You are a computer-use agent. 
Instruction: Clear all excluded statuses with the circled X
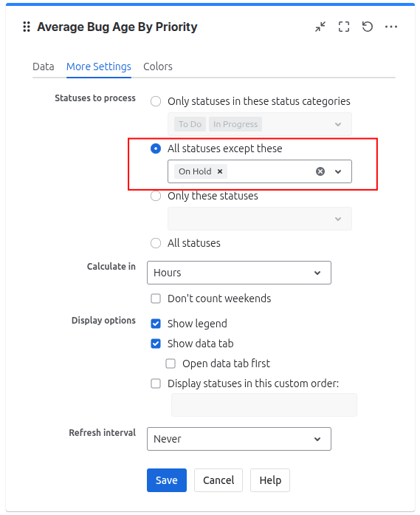320,171
